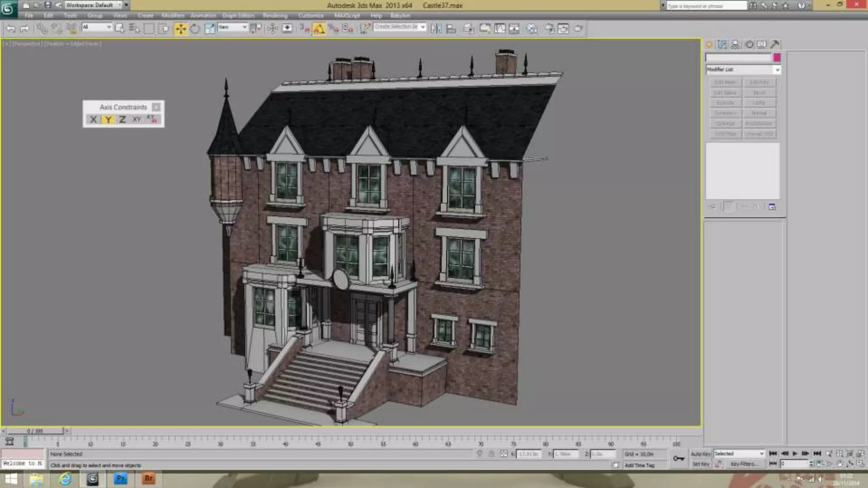Toggle the Angle Snap tool
Image resolution: width=868 pixels, height=488 pixels.
click(319, 29)
